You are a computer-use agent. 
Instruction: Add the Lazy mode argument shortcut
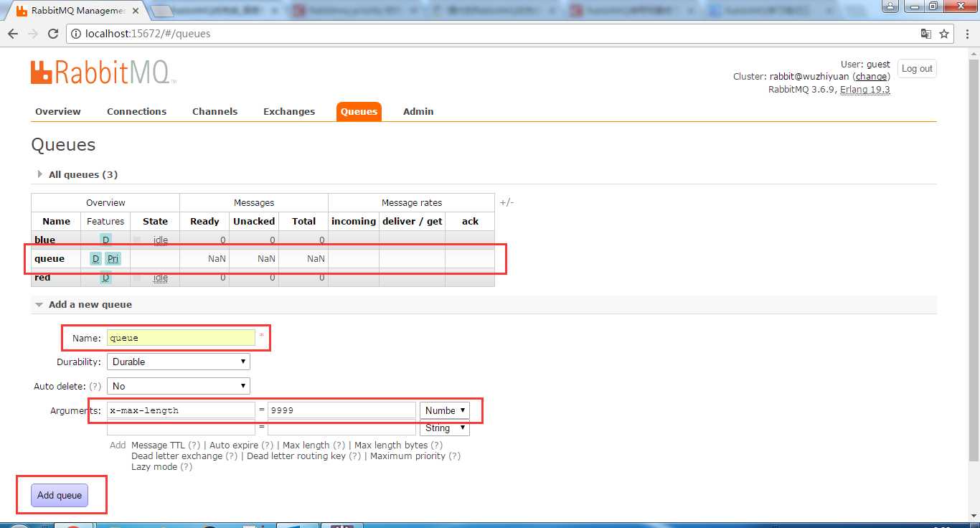[x=154, y=466]
